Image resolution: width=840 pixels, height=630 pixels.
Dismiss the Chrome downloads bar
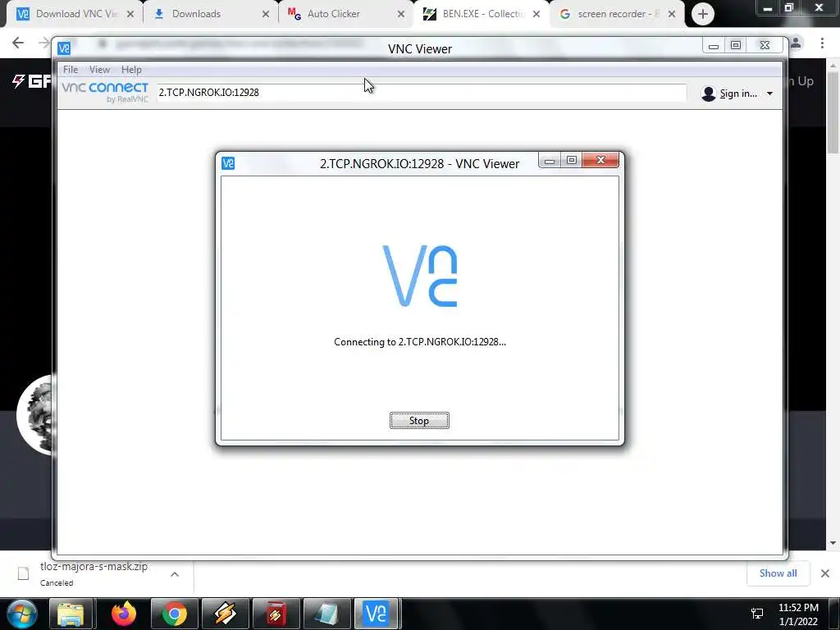[x=825, y=573]
